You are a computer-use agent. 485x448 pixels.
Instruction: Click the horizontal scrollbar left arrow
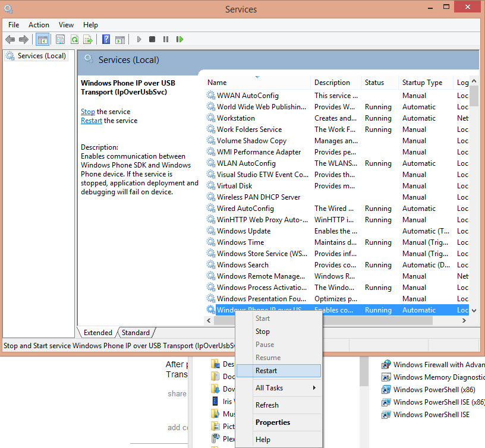tap(209, 321)
